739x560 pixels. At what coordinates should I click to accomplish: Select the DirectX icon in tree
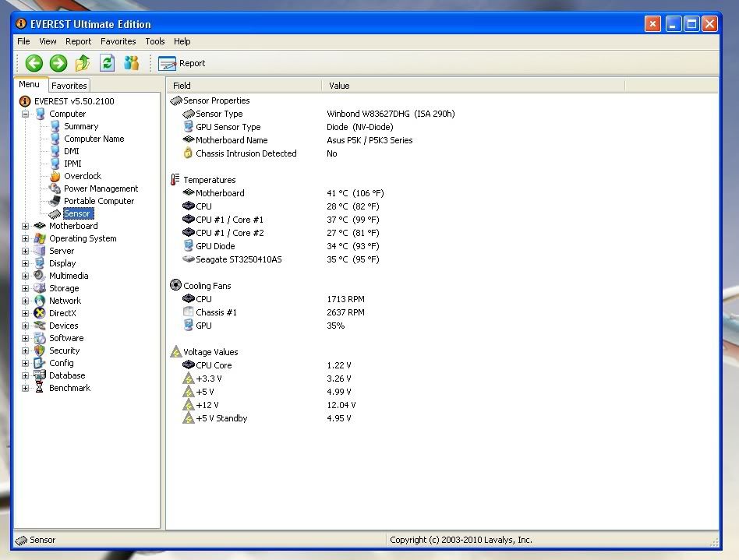pyautogui.click(x=41, y=313)
